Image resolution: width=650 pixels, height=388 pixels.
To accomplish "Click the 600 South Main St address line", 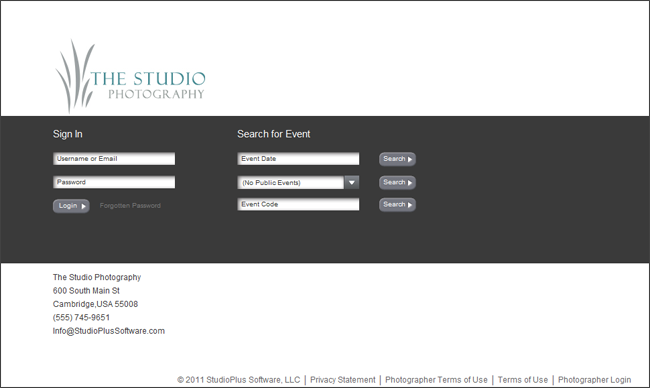I will (86, 291).
